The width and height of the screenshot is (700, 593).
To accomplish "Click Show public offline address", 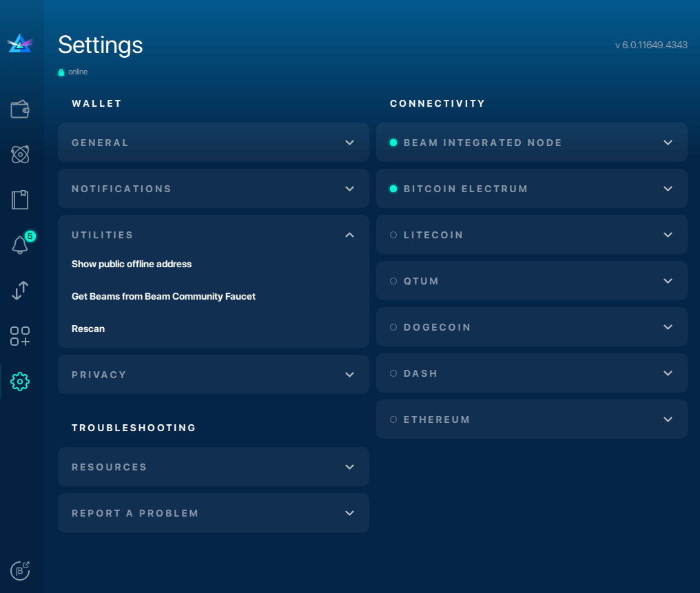I will (x=132, y=264).
